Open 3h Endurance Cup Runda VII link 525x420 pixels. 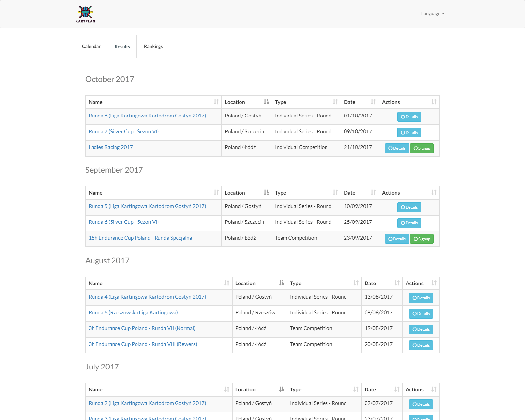click(x=142, y=328)
